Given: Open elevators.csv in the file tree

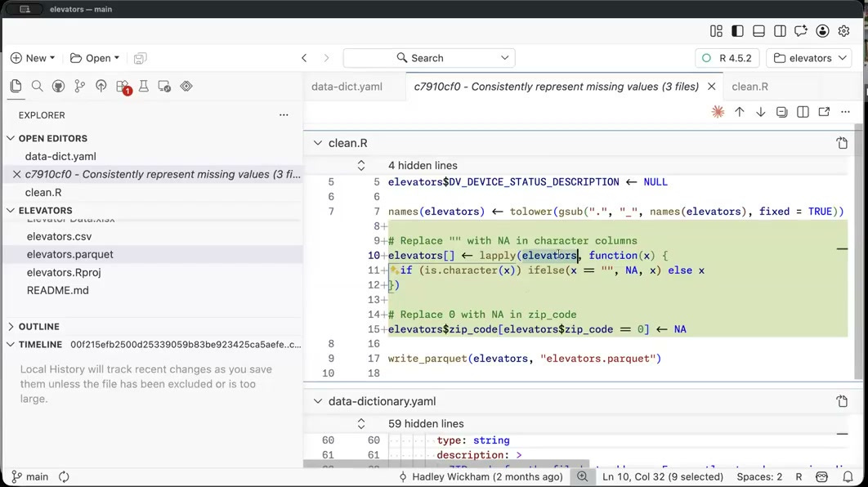Looking at the screenshot, I should [59, 236].
